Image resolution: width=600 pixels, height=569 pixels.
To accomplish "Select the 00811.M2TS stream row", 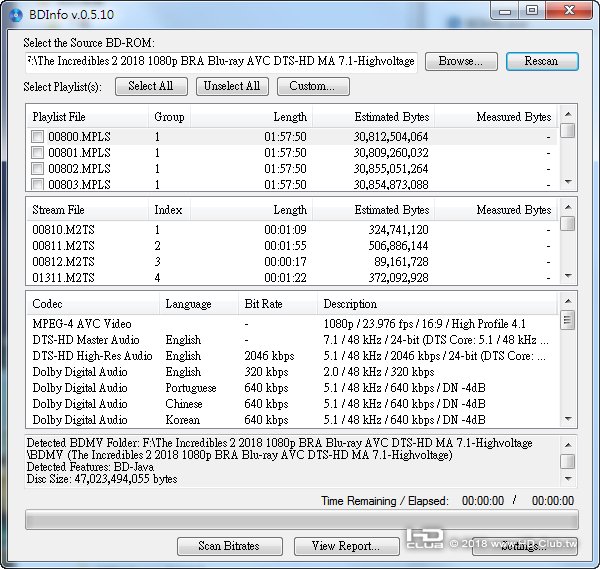I will click(x=292, y=246).
